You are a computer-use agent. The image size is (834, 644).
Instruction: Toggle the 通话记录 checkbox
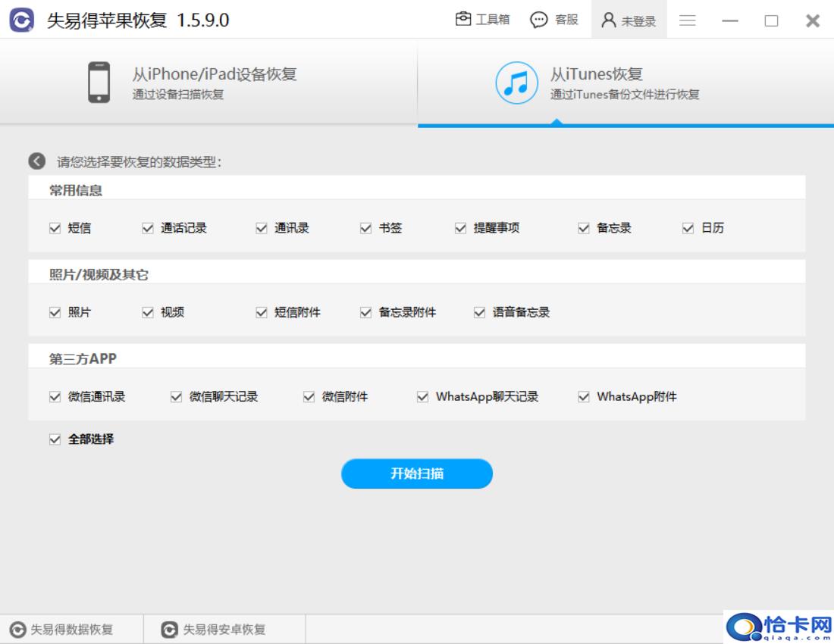[x=148, y=228]
